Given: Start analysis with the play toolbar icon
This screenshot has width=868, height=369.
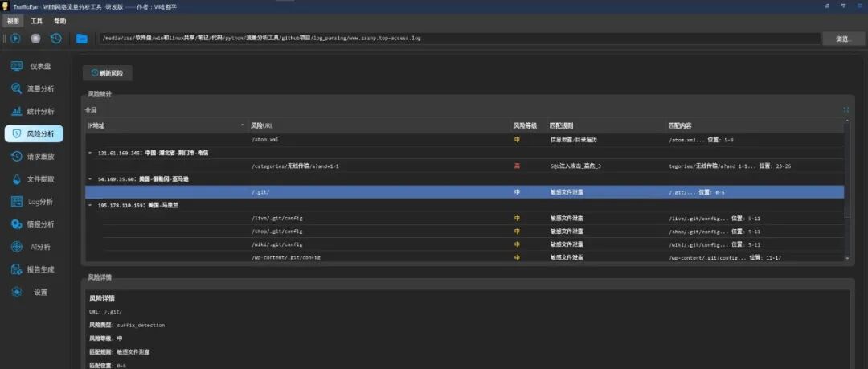Looking at the screenshot, I should click(x=15, y=39).
